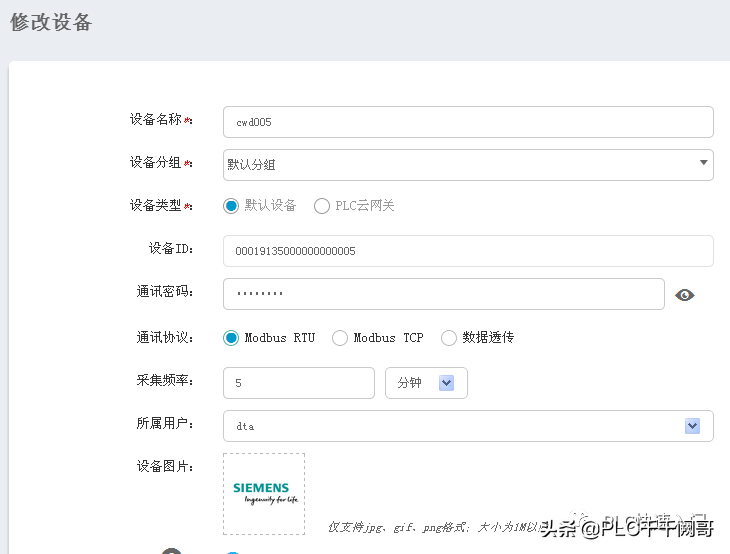This screenshot has height=554, width=730.
Task: Click the 通讯协议 label
Action: [164, 338]
